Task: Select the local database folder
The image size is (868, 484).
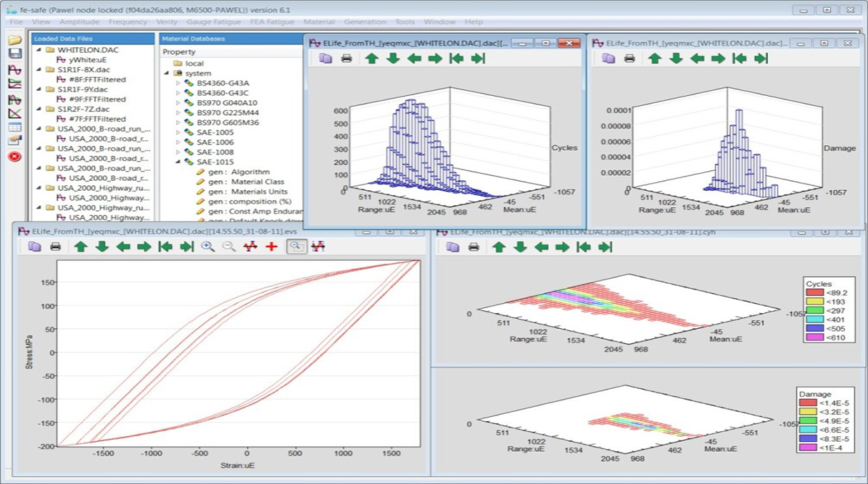Action: pos(194,64)
